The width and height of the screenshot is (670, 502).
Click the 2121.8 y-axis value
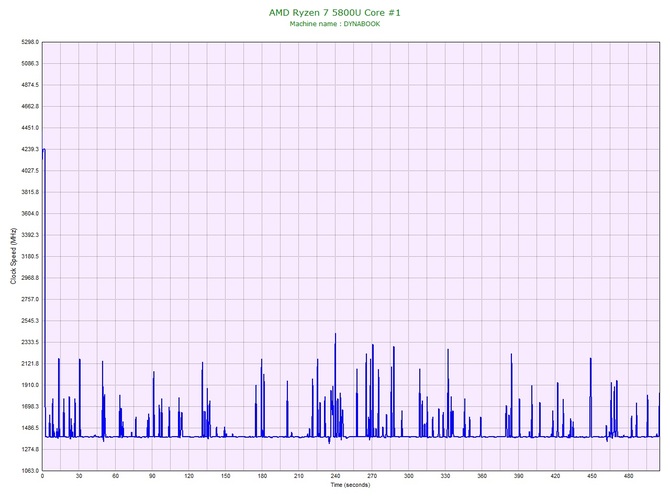tap(30, 364)
